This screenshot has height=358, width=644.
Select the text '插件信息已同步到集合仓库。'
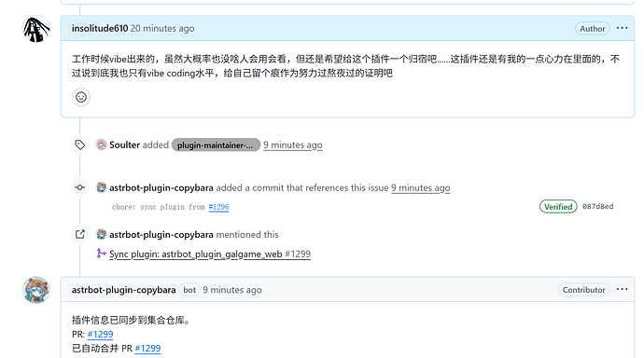(x=132, y=321)
